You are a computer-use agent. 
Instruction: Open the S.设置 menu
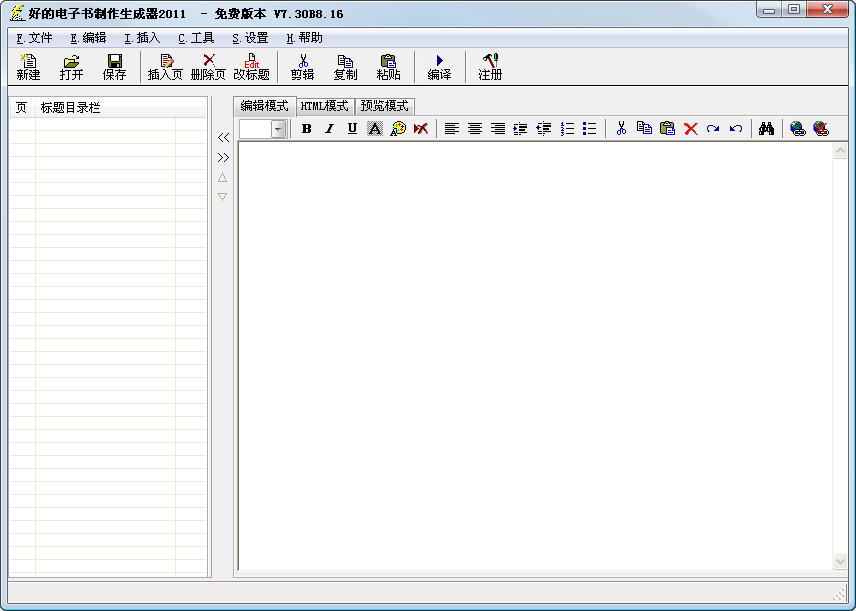point(250,38)
